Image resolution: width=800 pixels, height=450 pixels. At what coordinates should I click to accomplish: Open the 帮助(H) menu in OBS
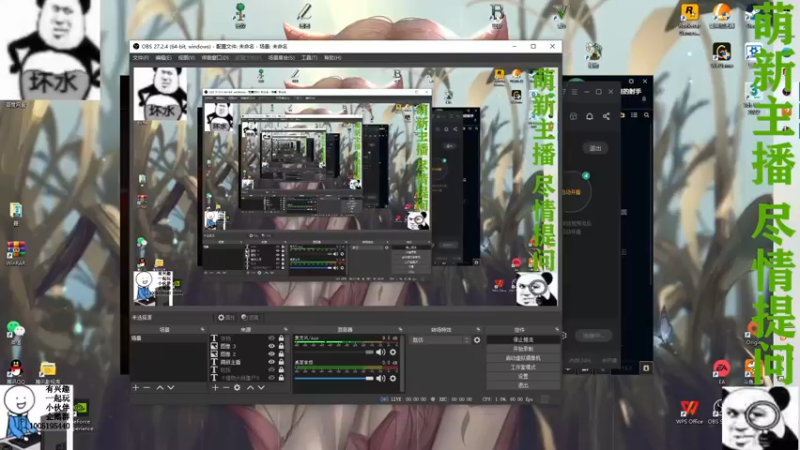[333, 58]
